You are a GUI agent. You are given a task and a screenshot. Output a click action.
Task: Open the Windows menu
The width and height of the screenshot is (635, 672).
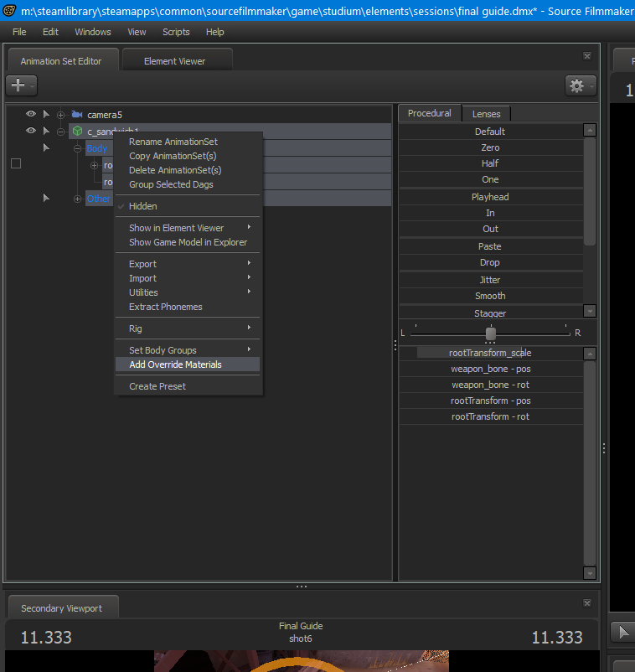[x=93, y=32]
